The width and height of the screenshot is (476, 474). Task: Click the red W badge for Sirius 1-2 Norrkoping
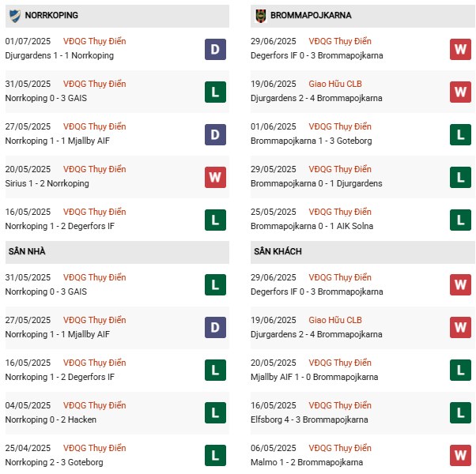216,177
